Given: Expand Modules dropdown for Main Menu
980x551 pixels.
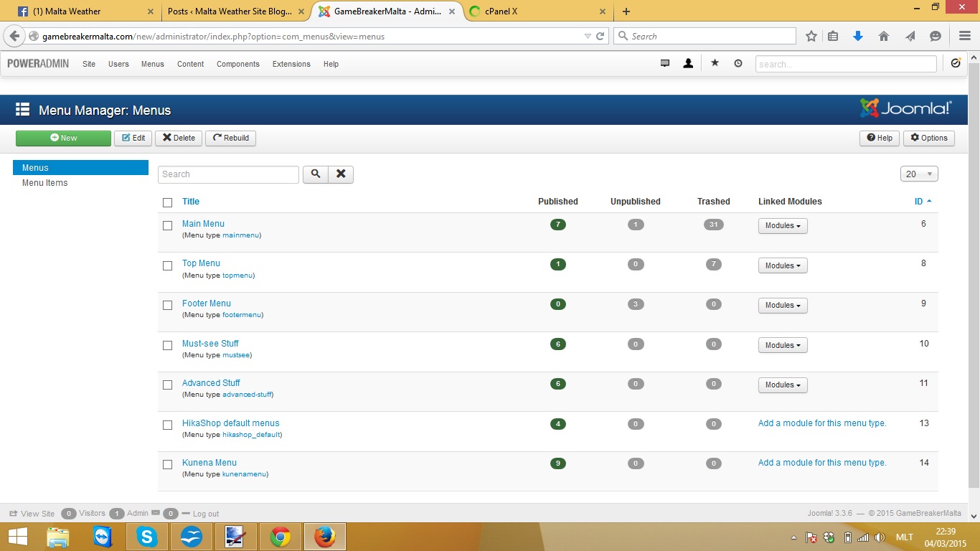Looking at the screenshot, I should (783, 226).
